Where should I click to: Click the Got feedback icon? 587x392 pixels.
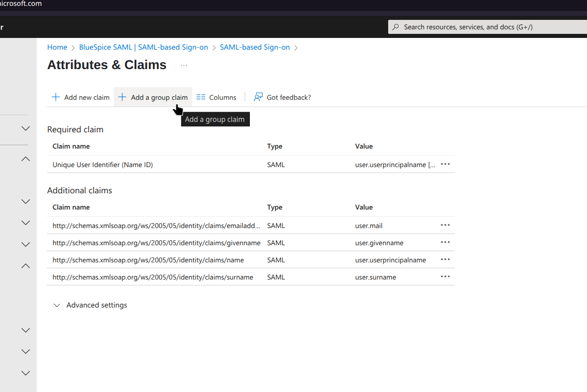[258, 97]
